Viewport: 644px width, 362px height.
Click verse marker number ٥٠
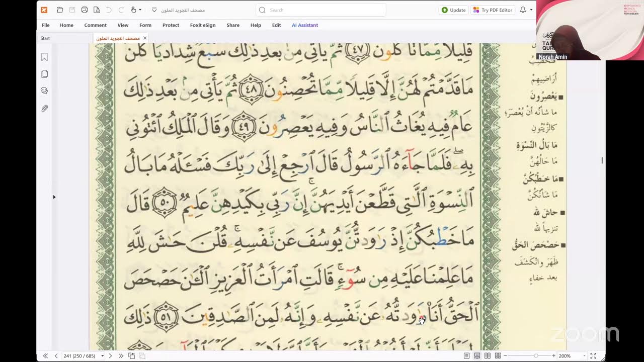pyautogui.click(x=165, y=204)
